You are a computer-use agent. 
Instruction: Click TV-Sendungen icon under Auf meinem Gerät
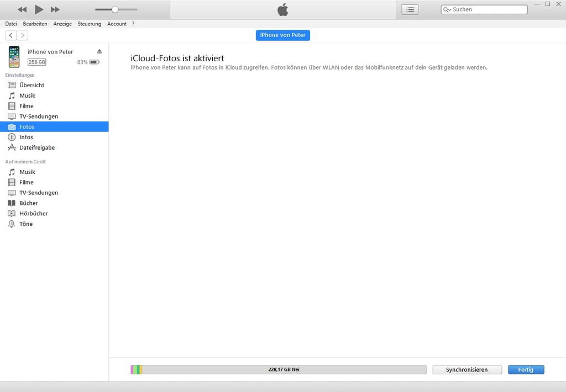(x=12, y=193)
